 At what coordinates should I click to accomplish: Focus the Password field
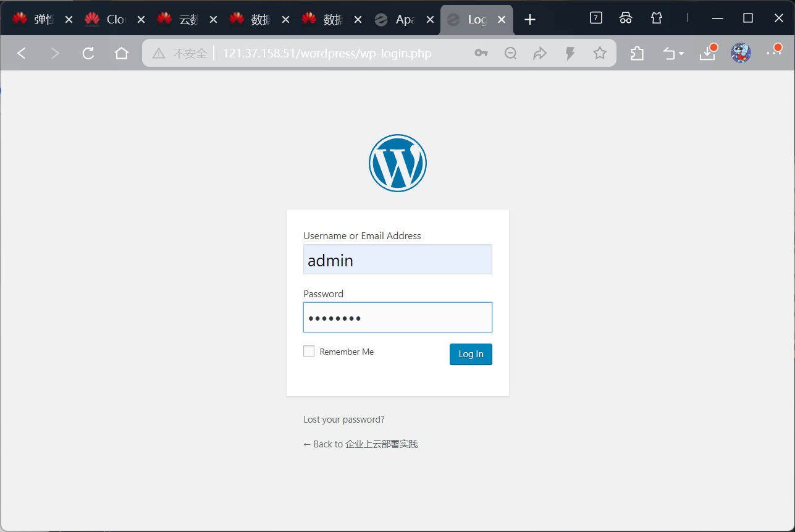coord(398,318)
